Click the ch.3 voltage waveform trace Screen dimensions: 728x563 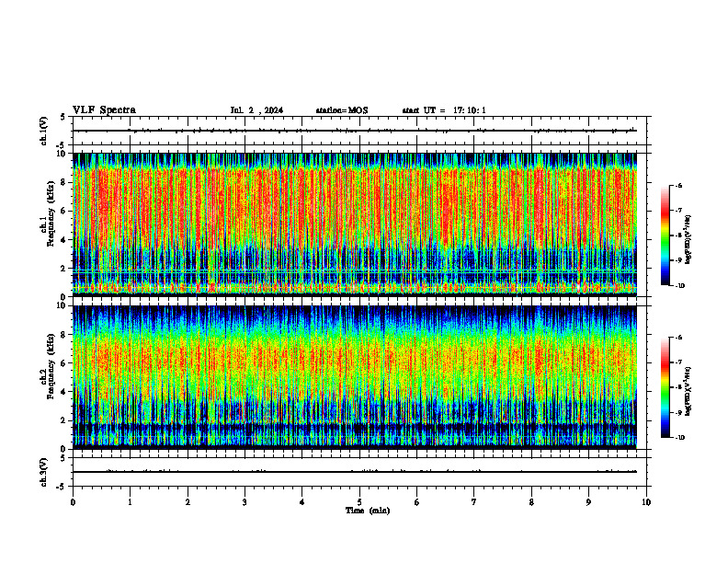click(355, 472)
